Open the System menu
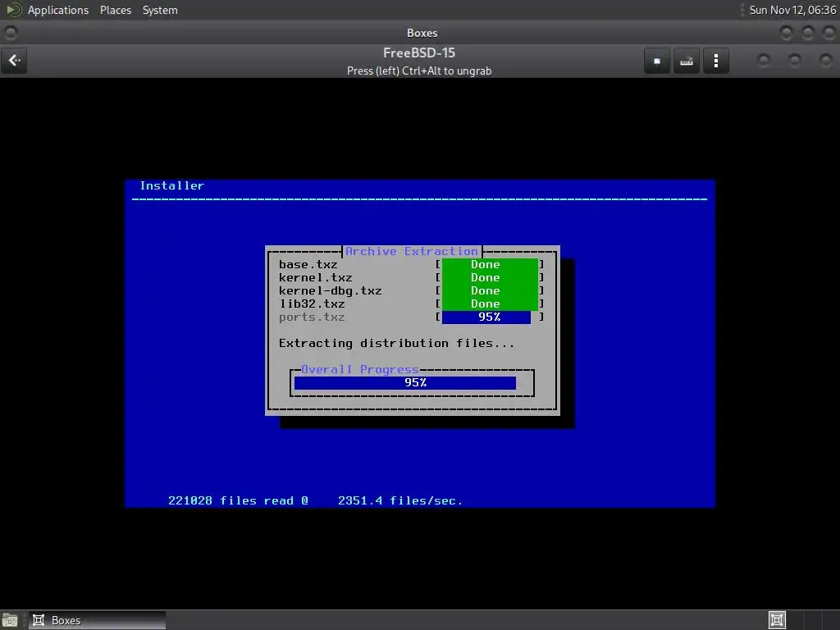Screen dimensions: 840x630 (x=160, y=10)
